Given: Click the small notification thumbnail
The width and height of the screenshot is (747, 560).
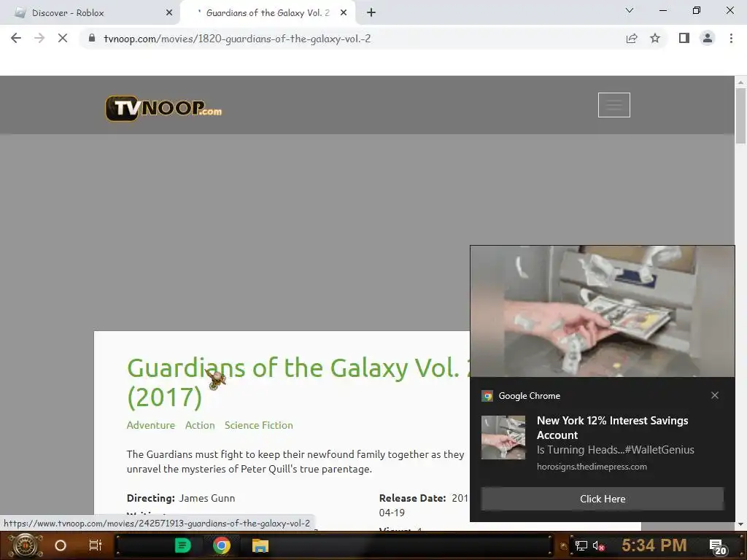Looking at the screenshot, I should (503, 437).
